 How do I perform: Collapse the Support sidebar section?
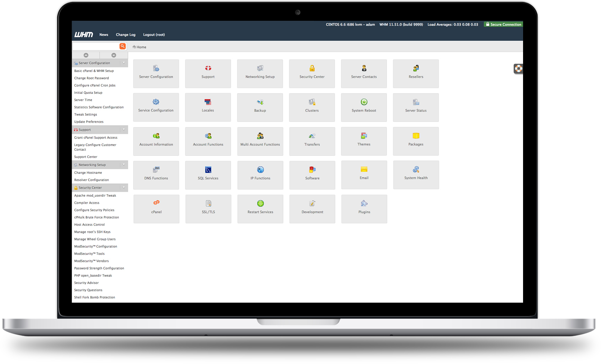(124, 130)
